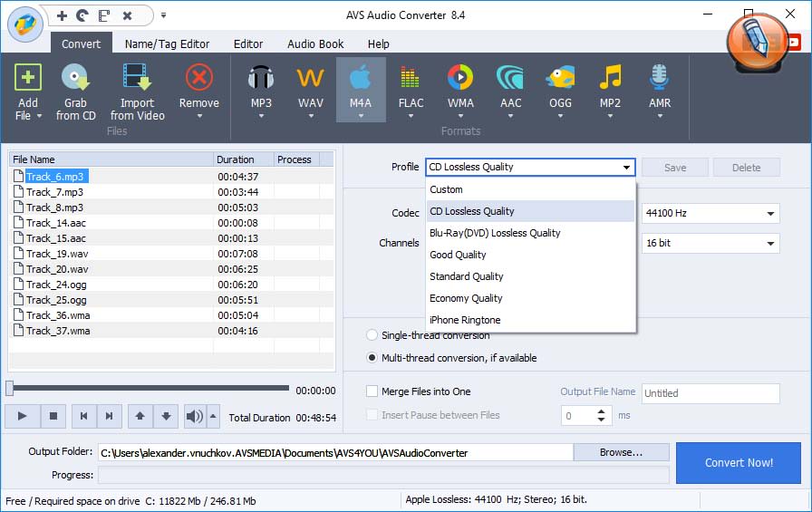Select Multi-thread conversion radio button

coord(372,358)
